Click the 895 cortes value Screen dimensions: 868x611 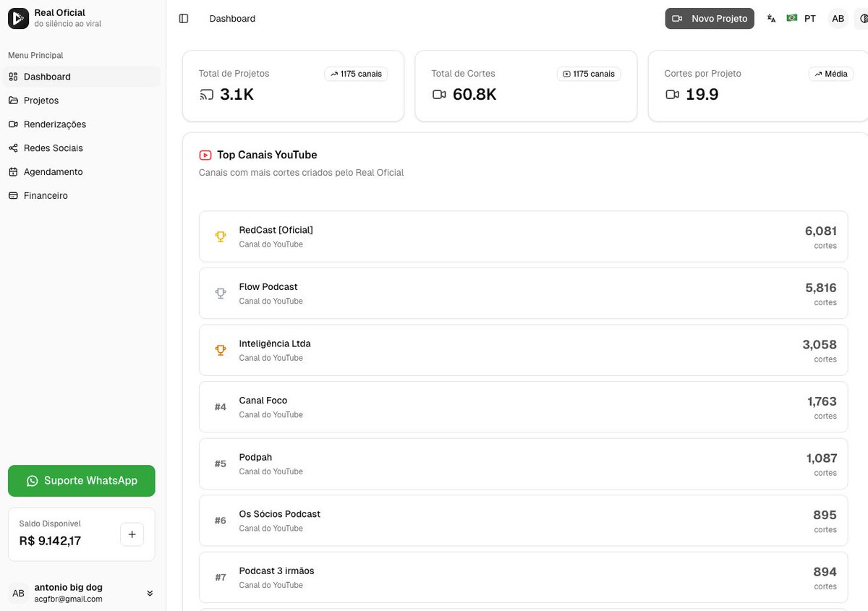825,515
